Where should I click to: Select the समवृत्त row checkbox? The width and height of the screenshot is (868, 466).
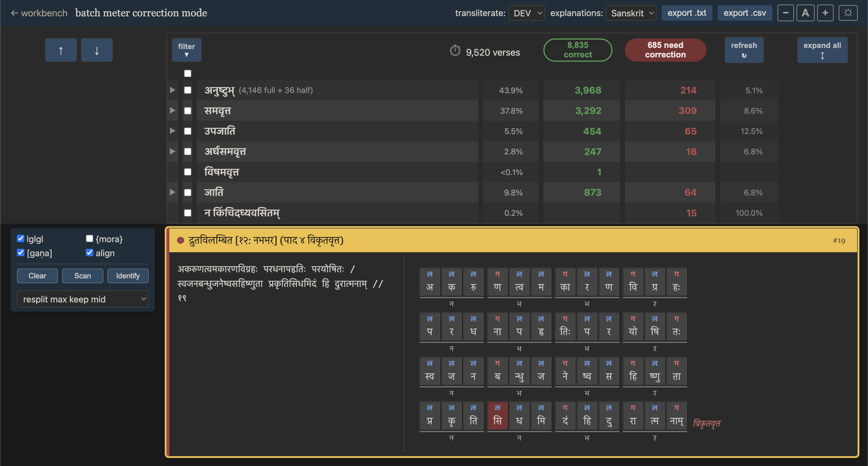tap(188, 111)
